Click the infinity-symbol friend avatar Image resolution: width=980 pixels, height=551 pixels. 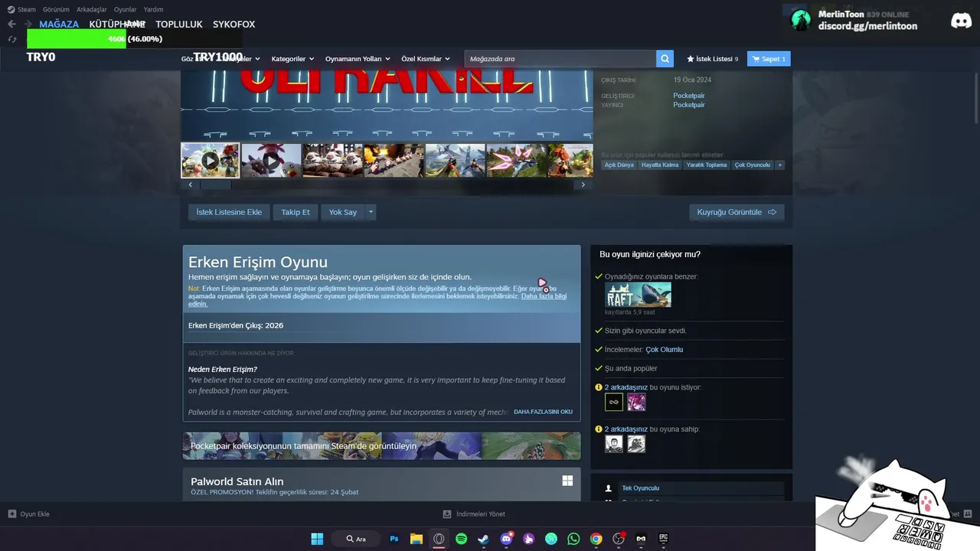pos(614,402)
